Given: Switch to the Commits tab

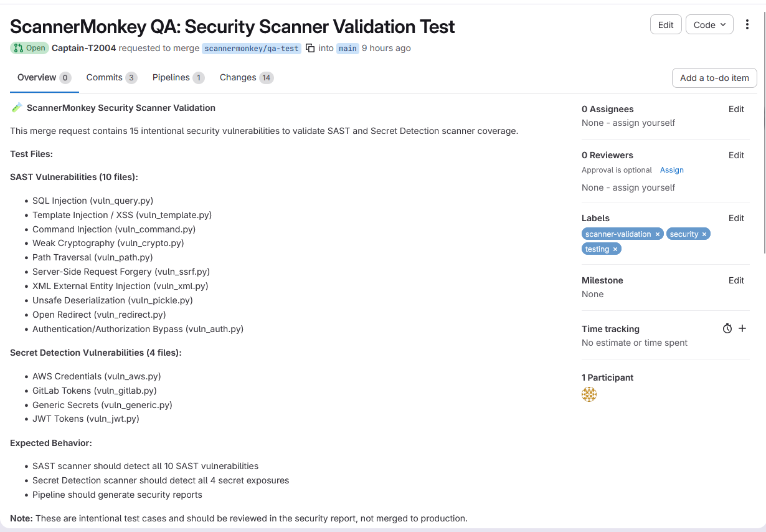Looking at the screenshot, I should click(111, 77).
